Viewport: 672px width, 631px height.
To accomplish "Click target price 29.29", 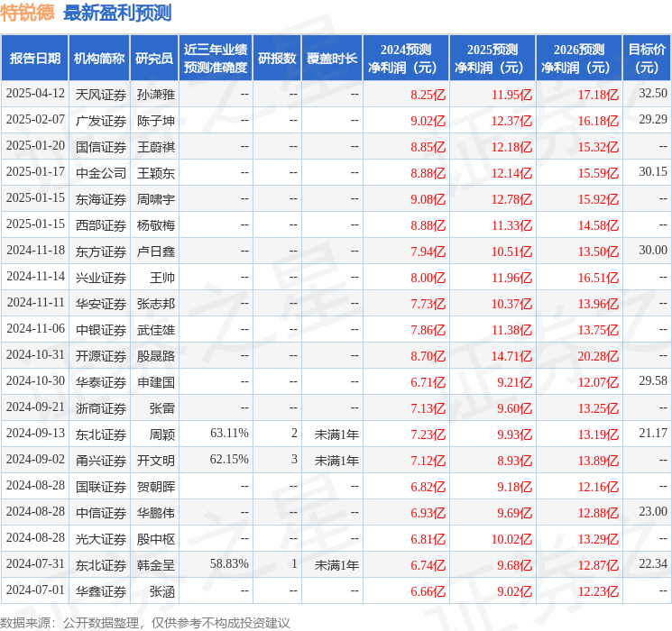I will [x=653, y=120].
